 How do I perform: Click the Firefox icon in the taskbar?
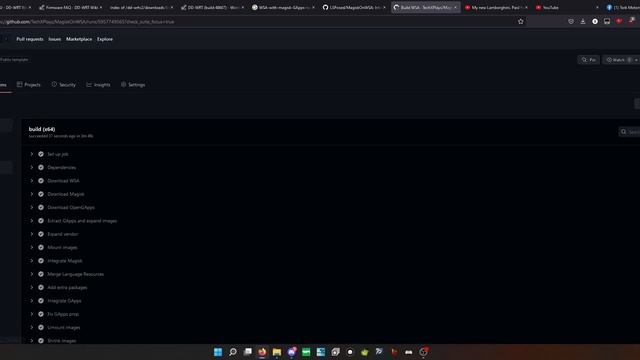(x=262, y=352)
